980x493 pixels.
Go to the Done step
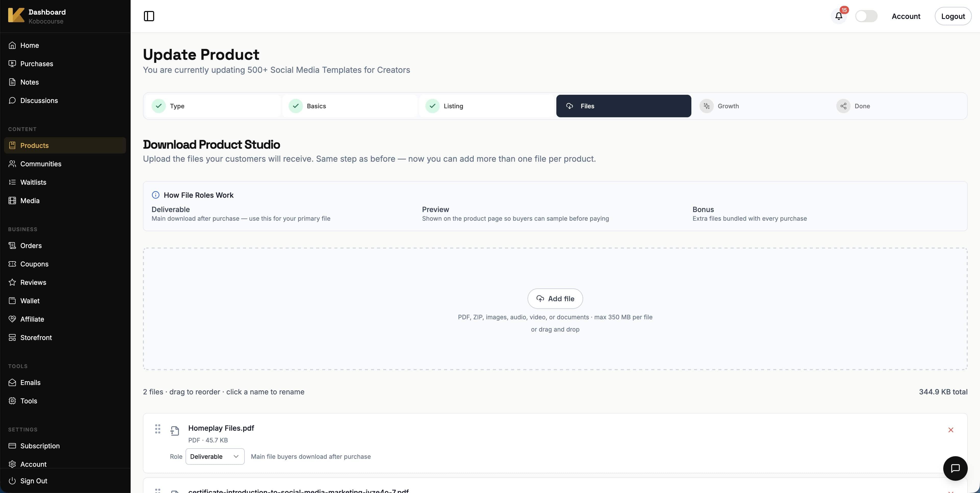[x=898, y=106]
